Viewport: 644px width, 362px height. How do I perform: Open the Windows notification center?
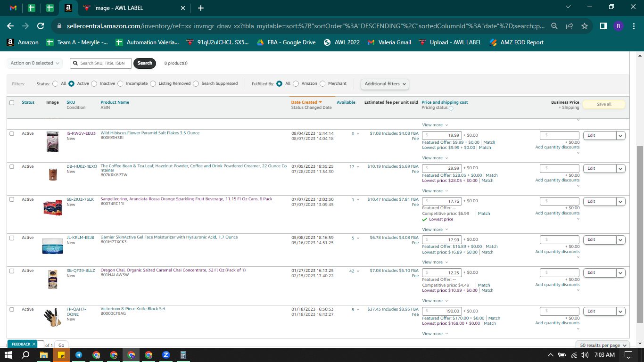(x=628, y=354)
